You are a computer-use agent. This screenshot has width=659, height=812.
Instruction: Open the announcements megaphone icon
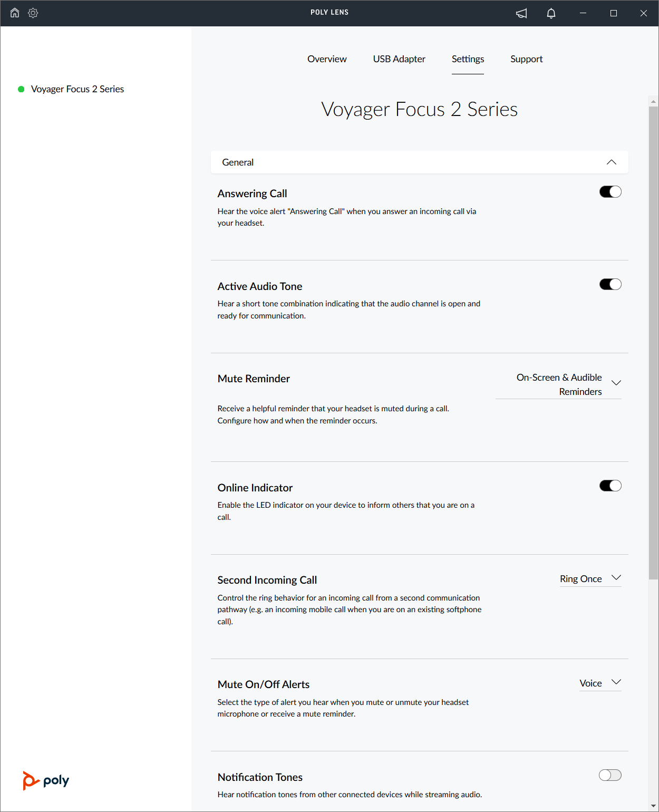521,13
